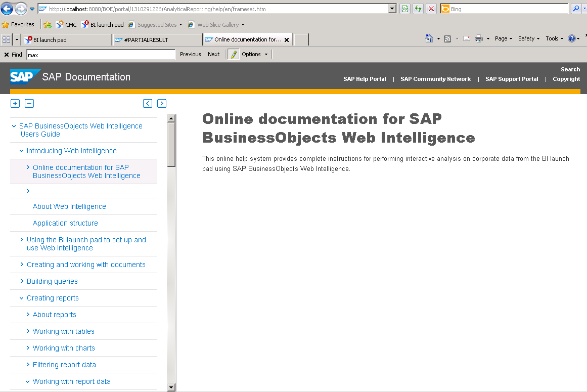Open the tab list dropdown arrow
Image resolution: width=587 pixels, height=392 pixels.
click(x=17, y=39)
